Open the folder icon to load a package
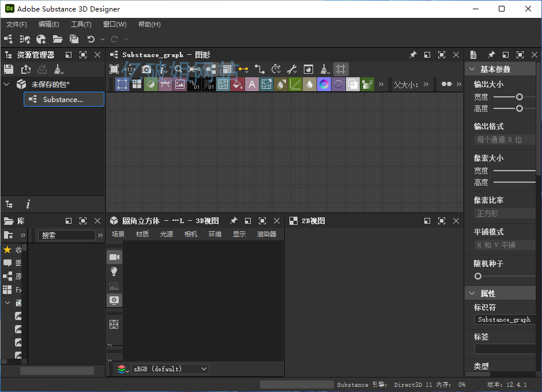This screenshot has width=542, height=392. pos(58,39)
